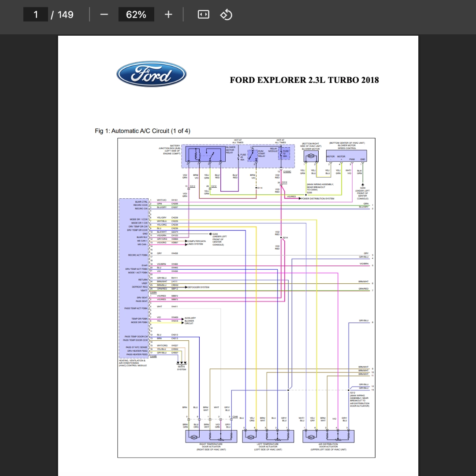The height and width of the screenshot is (476, 476).
Task: Click the Ford Explorer 2.3L Turbo 2018 heading
Action: pos(304,80)
